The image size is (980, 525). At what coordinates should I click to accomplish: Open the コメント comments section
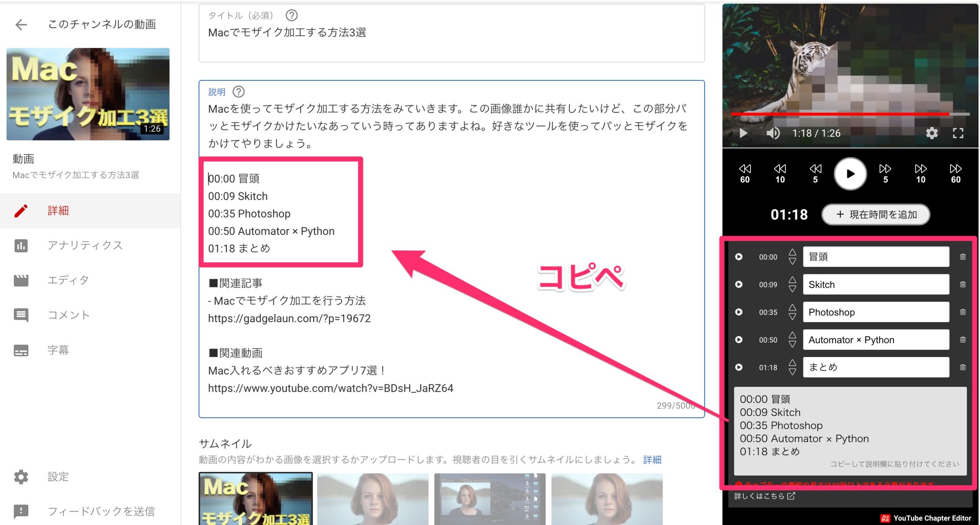[90, 315]
